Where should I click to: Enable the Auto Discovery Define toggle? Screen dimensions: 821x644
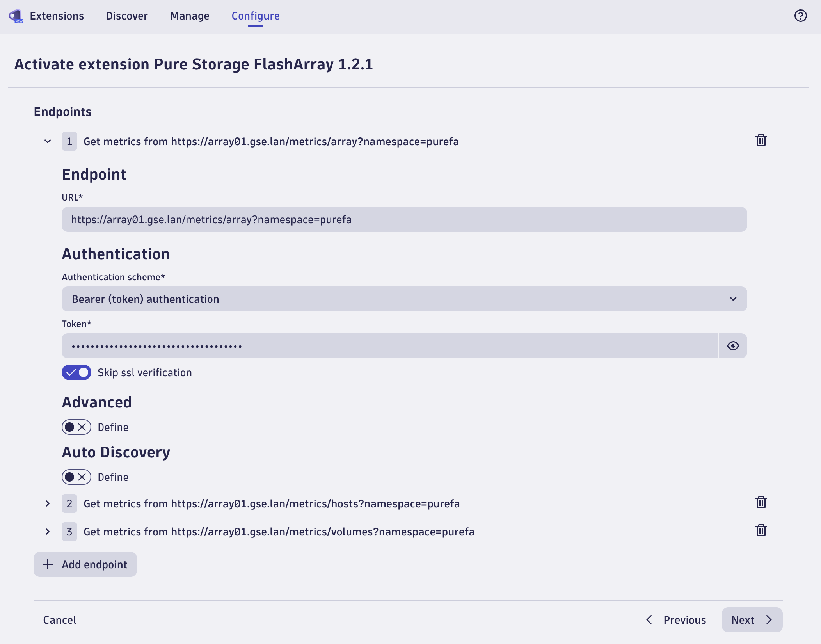[x=76, y=477]
